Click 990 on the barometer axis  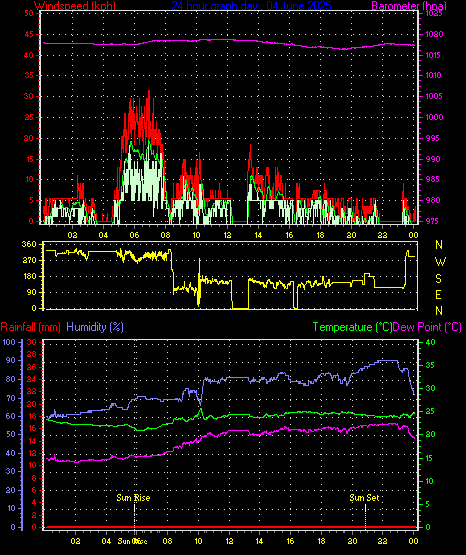pyautogui.click(x=433, y=159)
